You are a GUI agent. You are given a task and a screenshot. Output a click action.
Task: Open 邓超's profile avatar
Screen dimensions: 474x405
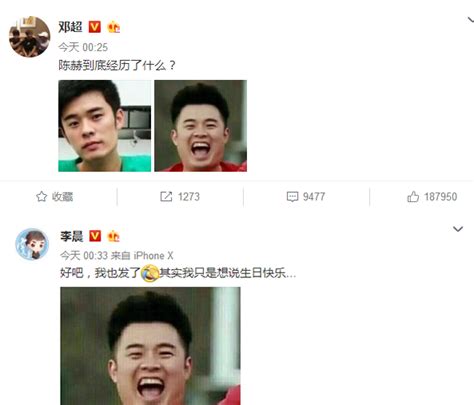click(x=29, y=37)
